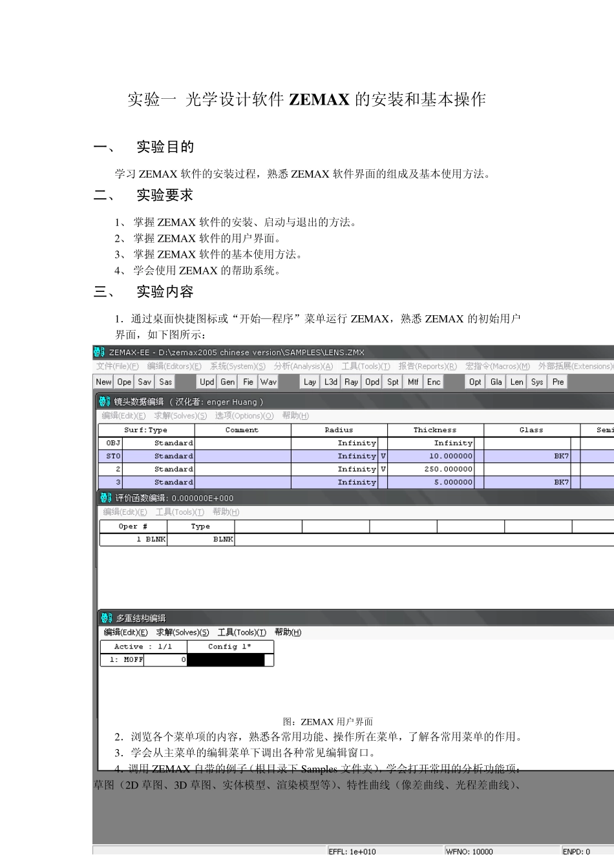Click the V solve cell of surface 2 radius
The width and height of the screenshot is (614, 868).
coord(383,470)
